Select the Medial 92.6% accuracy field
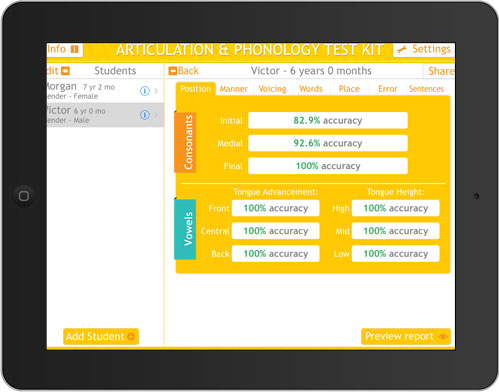 [328, 143]
